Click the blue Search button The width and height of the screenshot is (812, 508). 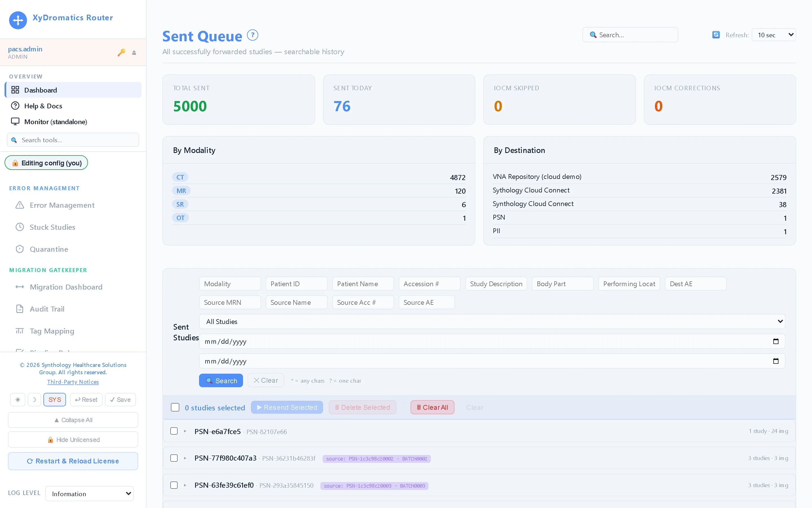pos(221,380)
